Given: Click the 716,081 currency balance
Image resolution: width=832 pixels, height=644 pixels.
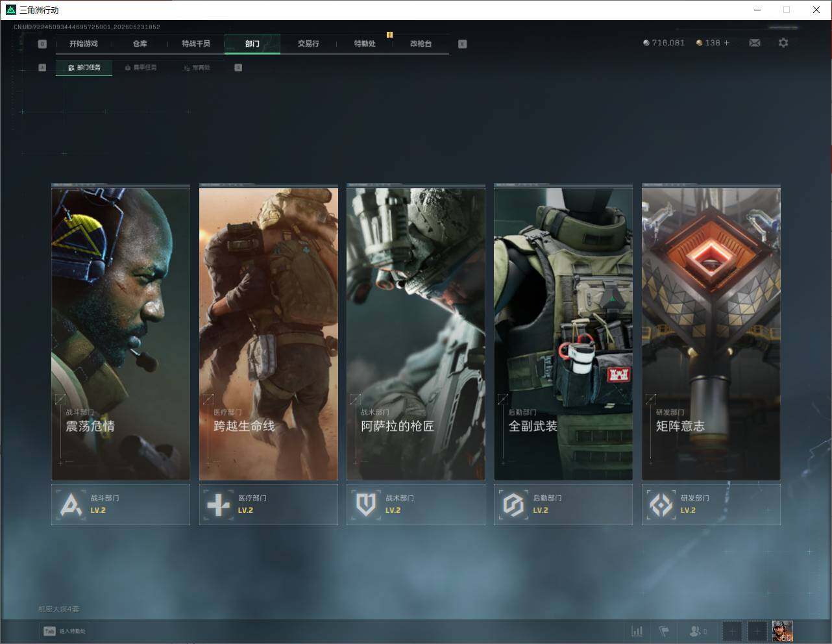Looking at the screenshot, I should click(663, 43).
